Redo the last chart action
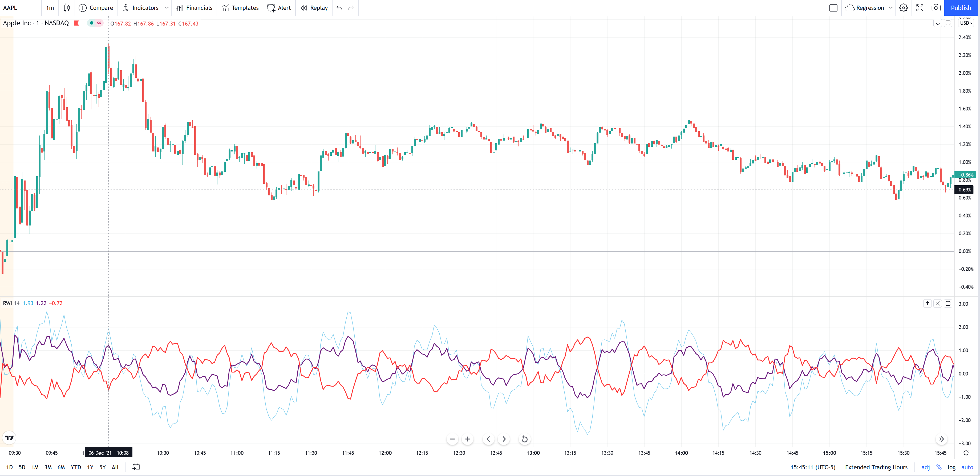980x476 pixels. coord(351,8)
